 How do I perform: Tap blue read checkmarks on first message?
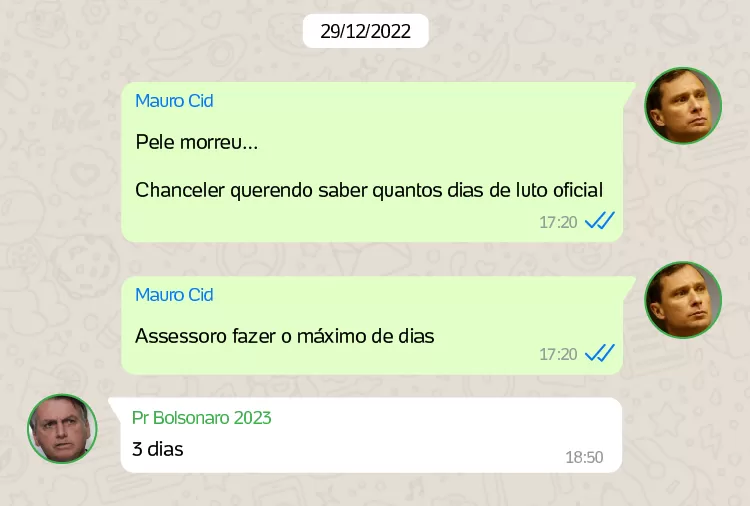(600, 221)
